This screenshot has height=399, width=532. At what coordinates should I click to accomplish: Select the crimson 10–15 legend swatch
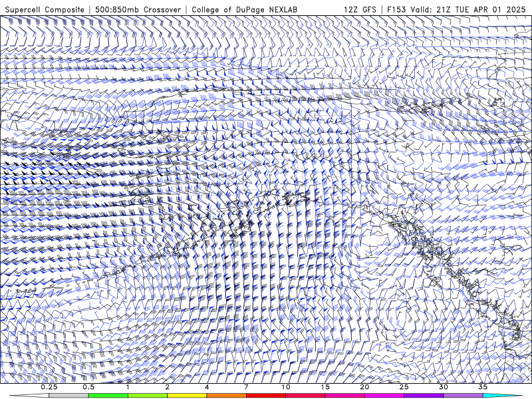coord(305,396)
